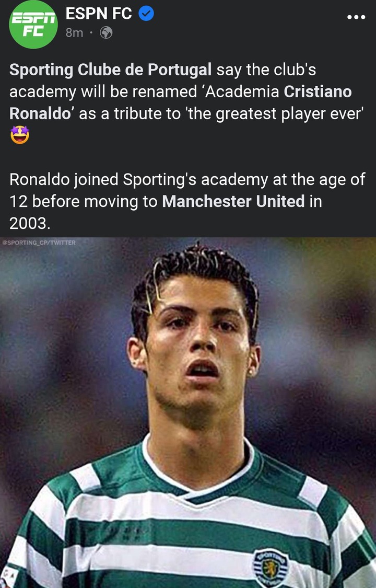Open the Sporting Clube de Portugal tag
This screenshot has width=376, height=588.
click(x=111, y=70)
